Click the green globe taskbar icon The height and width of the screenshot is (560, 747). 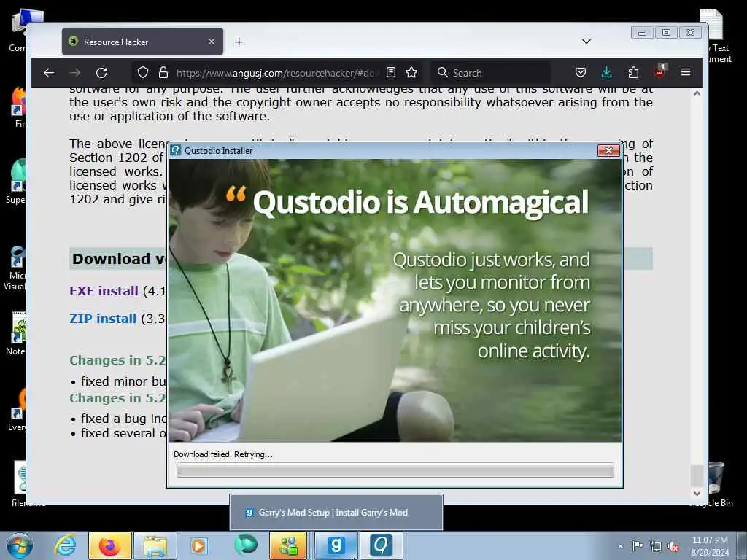pyautogui.click(x=245, y=545)
